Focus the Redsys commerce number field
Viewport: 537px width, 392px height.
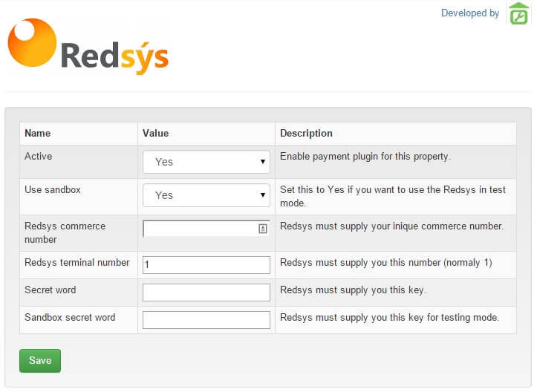point(199,229)
